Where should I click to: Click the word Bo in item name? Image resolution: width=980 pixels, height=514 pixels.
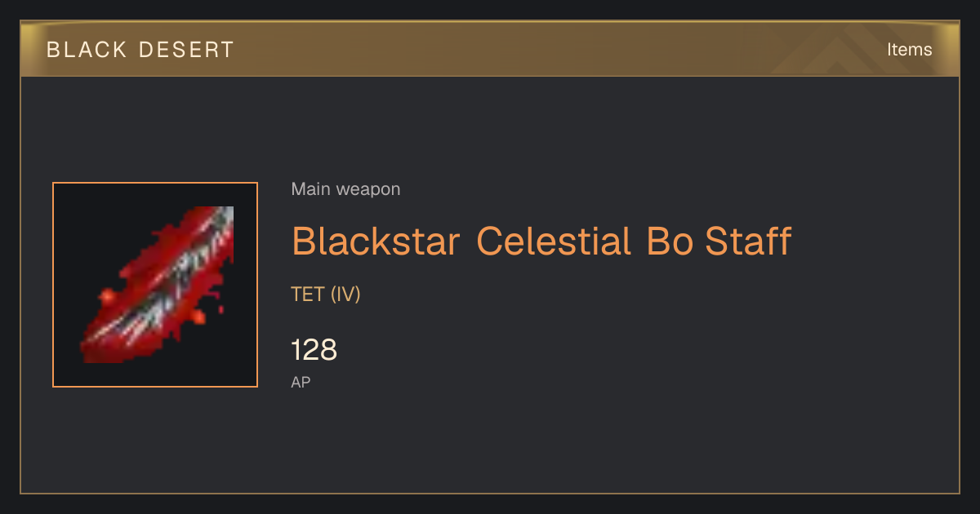[x=668, y=241]
